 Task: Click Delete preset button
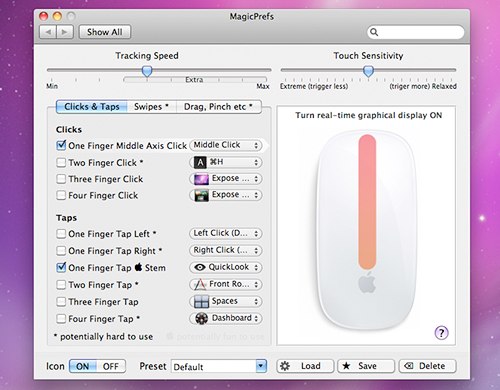tap(427, 366)
